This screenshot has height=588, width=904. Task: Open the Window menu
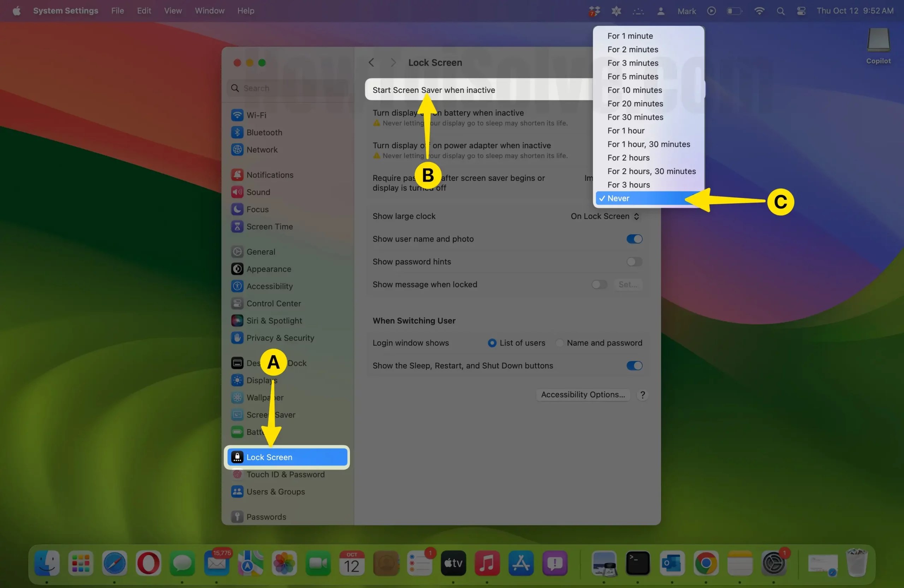click(x=209, y=11)
